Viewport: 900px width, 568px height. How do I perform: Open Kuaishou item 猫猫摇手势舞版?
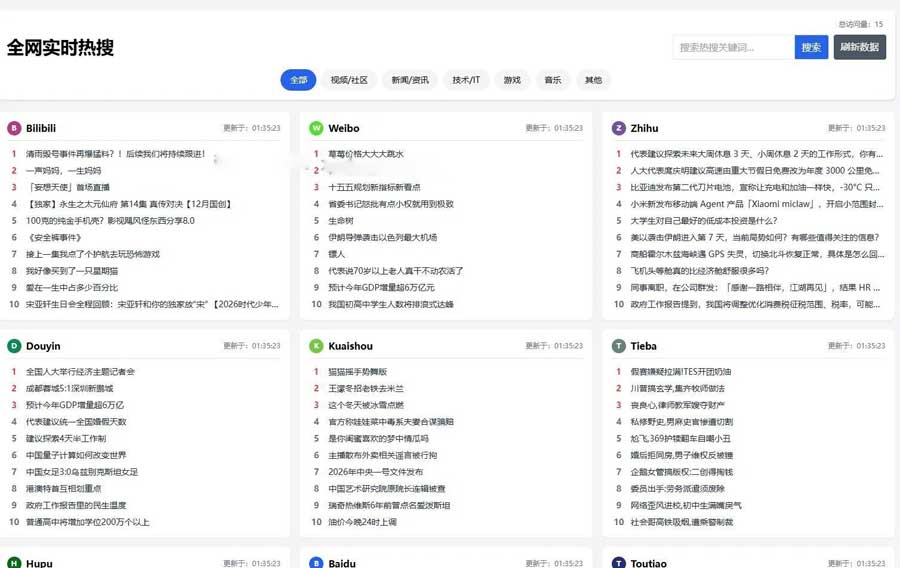358,371
